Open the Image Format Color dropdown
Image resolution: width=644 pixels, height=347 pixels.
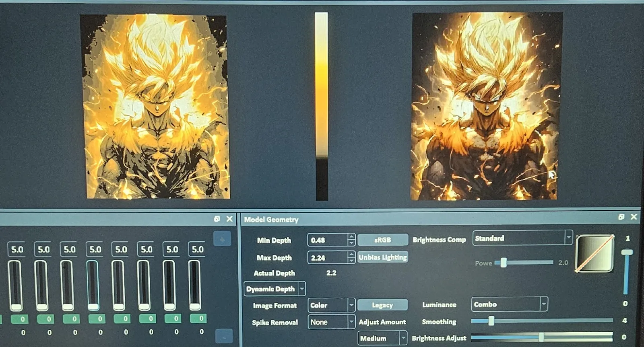331,305
